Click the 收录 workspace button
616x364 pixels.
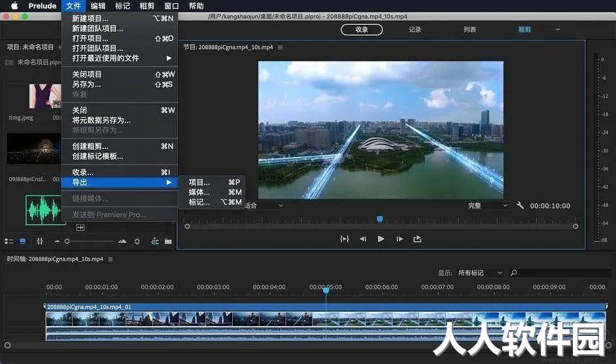[362, 29]
